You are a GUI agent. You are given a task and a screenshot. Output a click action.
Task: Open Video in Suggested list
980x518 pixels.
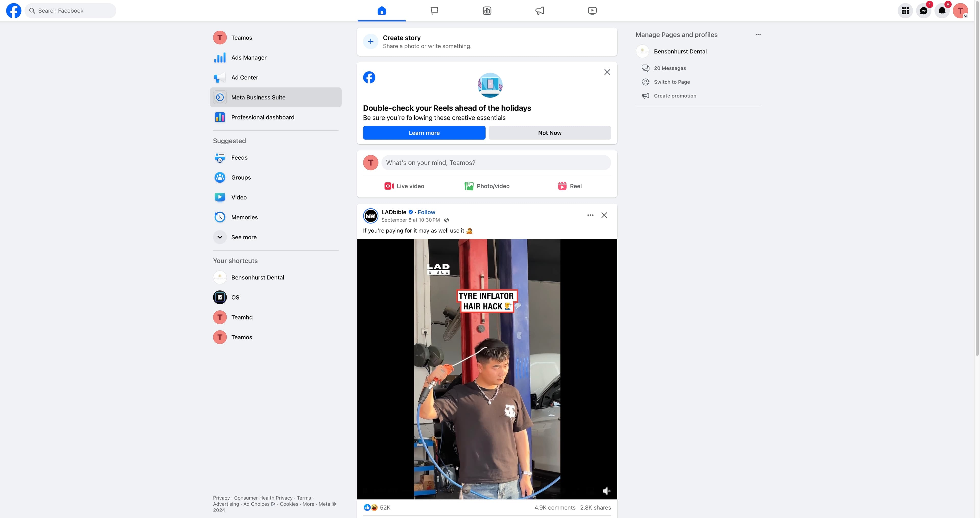275,197
